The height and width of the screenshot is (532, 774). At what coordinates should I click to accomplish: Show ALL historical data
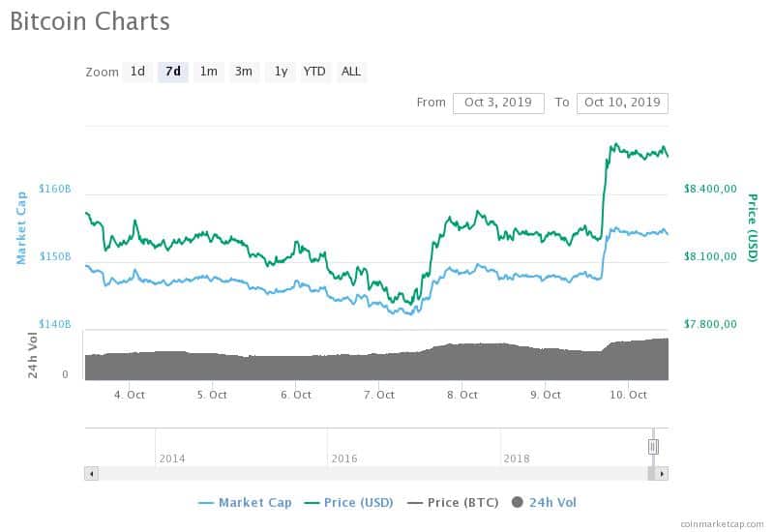(x=351, y=72)
